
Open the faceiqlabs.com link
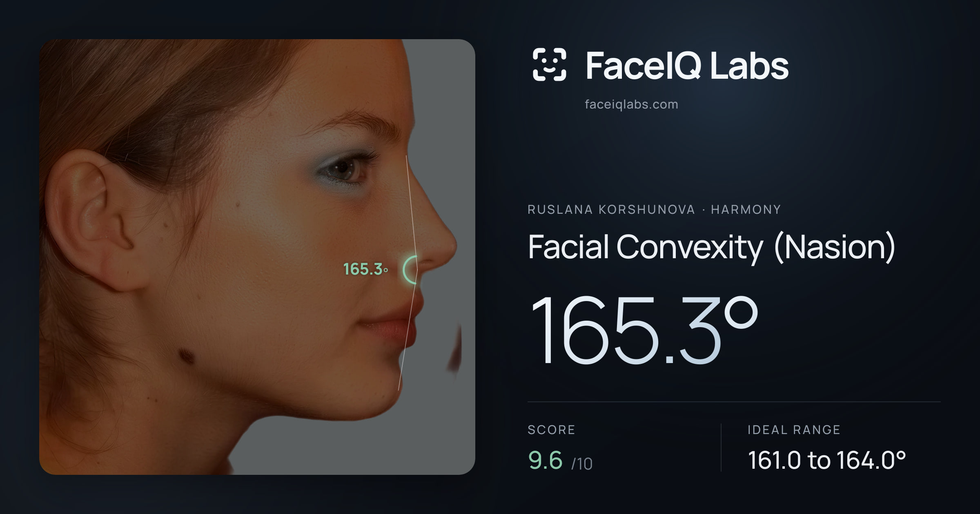[631, 104]
